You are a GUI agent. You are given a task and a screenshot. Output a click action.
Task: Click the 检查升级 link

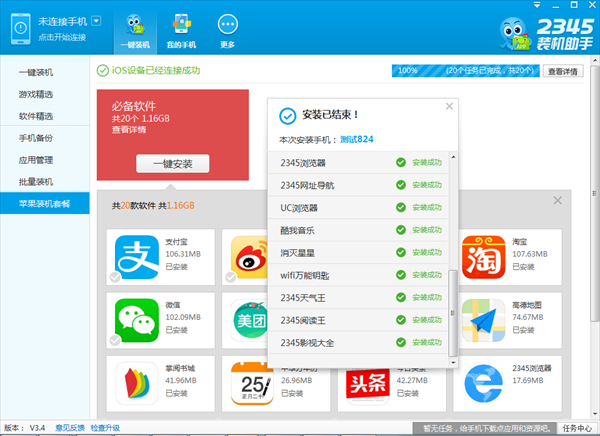coord(105,428)
